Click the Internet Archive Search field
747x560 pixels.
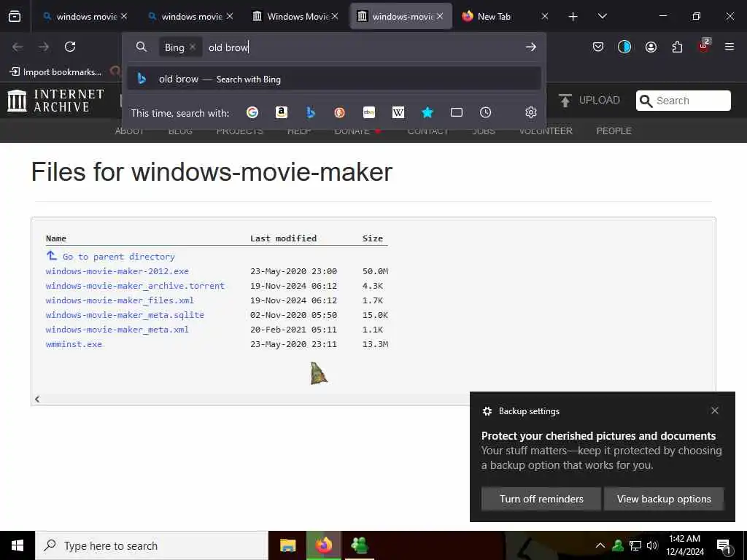pyautogui.click(x=683, y=101)
